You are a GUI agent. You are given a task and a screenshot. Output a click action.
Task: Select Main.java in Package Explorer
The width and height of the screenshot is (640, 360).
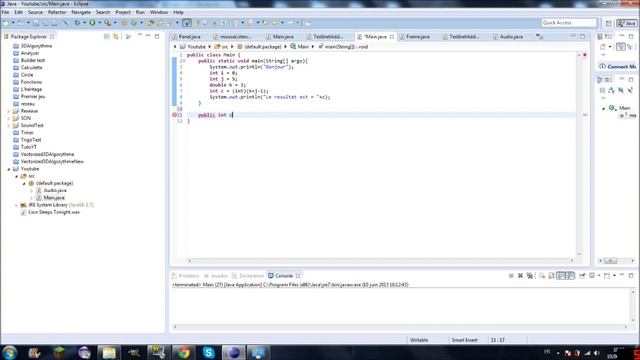(54, 198)
